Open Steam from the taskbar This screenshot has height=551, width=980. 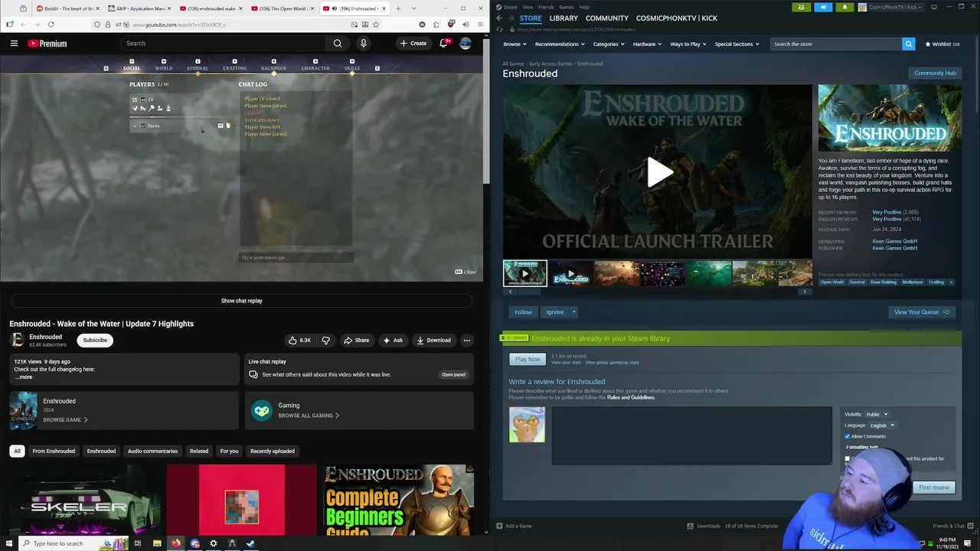point(250,543)
